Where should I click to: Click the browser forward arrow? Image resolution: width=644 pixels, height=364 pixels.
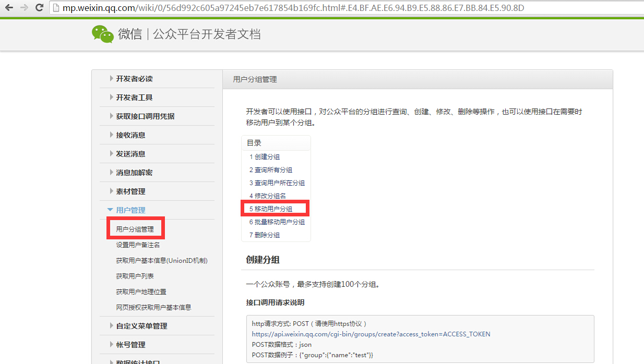[24, 8]
